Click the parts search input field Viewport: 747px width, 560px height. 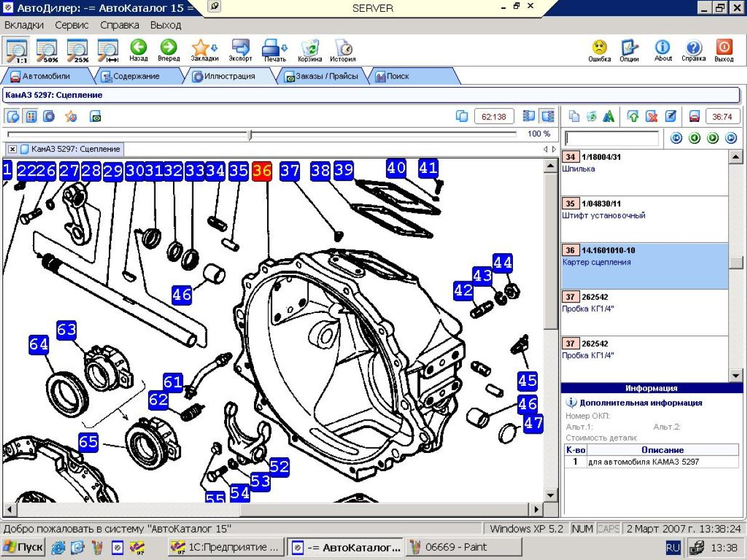click(611, 138)
